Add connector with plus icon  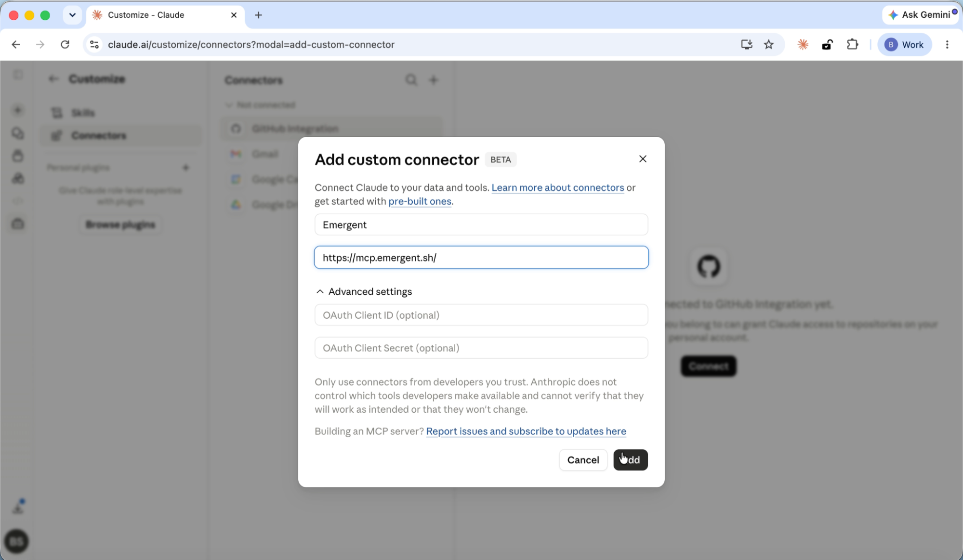[x=434, y=80]
